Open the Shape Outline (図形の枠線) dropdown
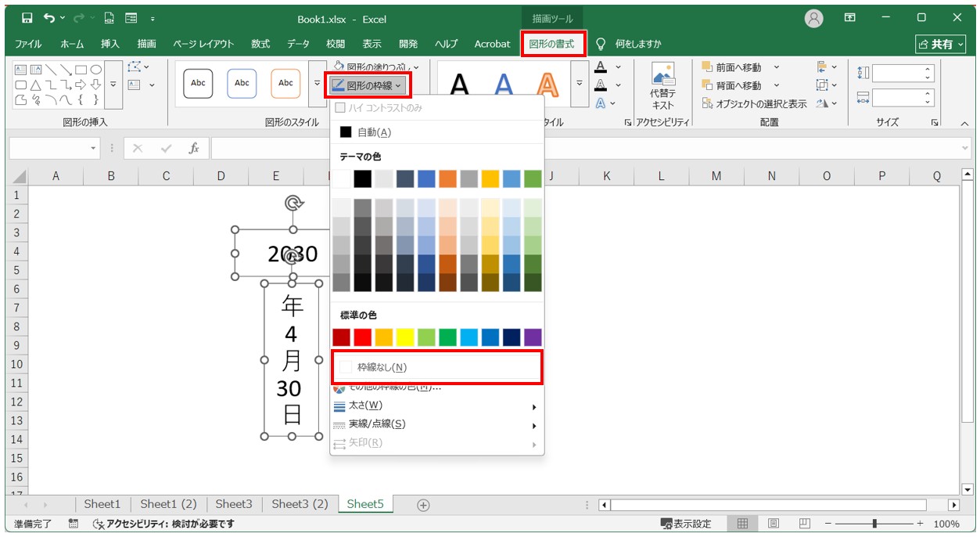The height and width of the screenshot is (537, 980). 367,85
